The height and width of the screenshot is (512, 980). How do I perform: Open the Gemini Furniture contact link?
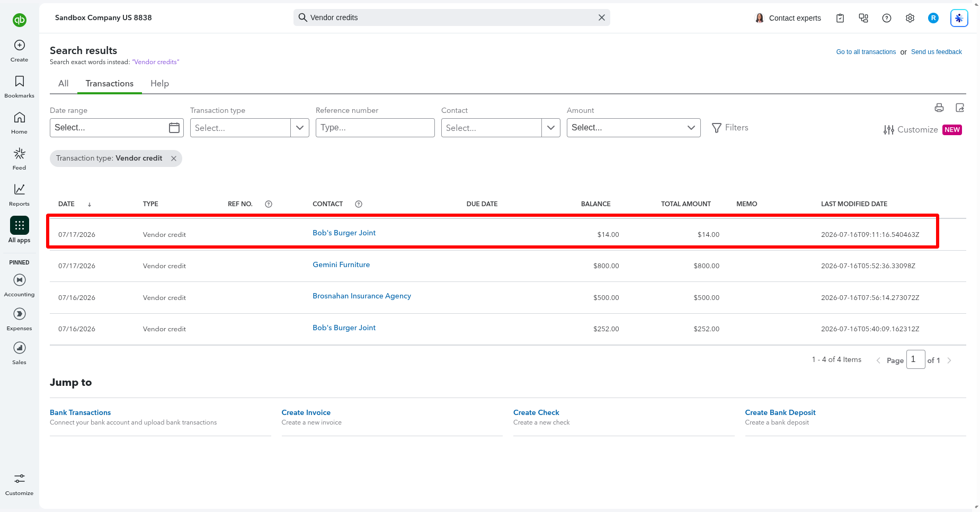(x=341, y=264)
